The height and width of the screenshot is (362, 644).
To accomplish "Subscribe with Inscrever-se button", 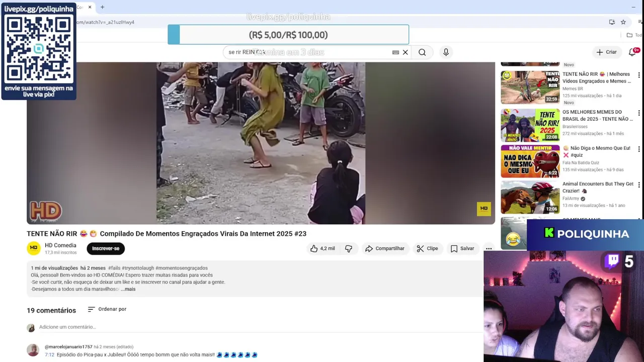I will [x=106, y=248].
